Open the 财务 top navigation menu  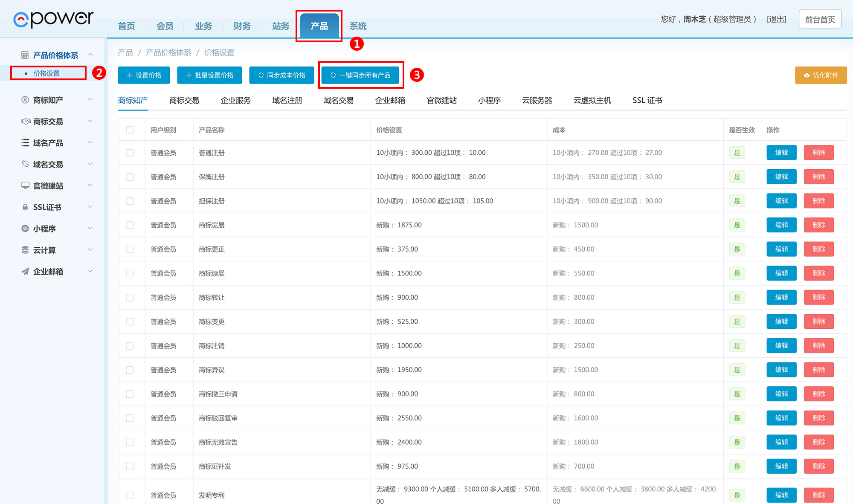(242, 26)
